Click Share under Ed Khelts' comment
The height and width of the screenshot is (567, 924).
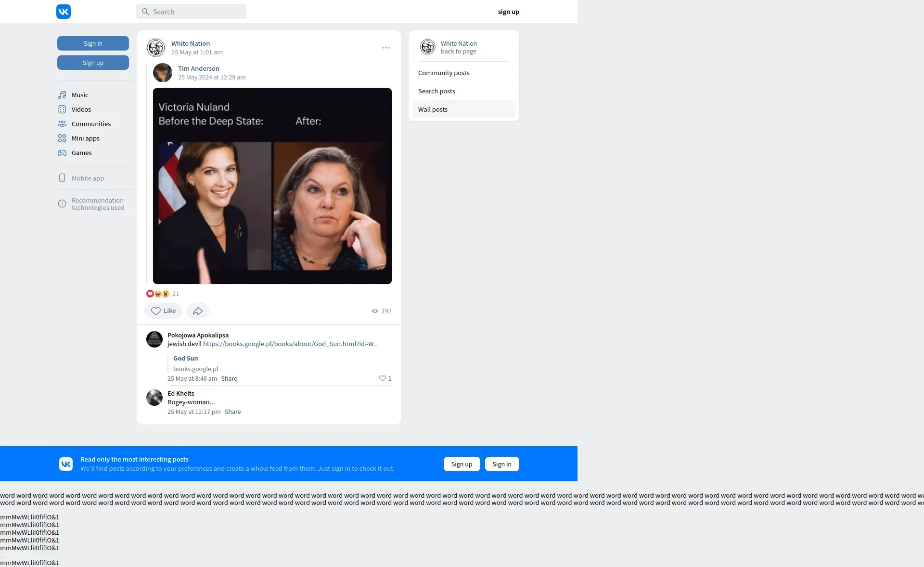(232, 412)
